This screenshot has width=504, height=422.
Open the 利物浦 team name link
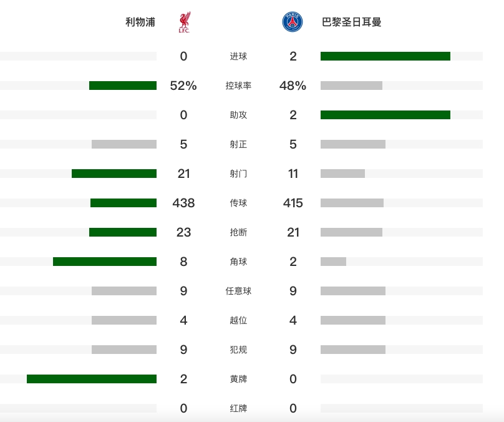click(x=140, y=22)
